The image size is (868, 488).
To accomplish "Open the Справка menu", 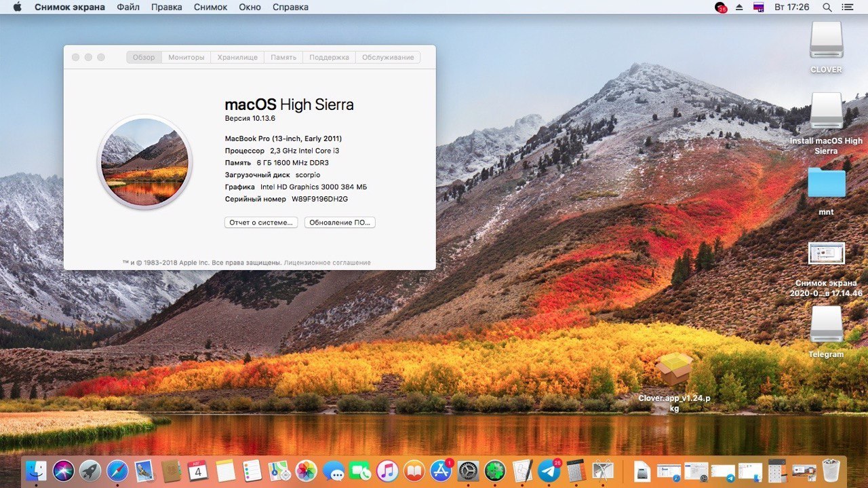I will (290, 7).
